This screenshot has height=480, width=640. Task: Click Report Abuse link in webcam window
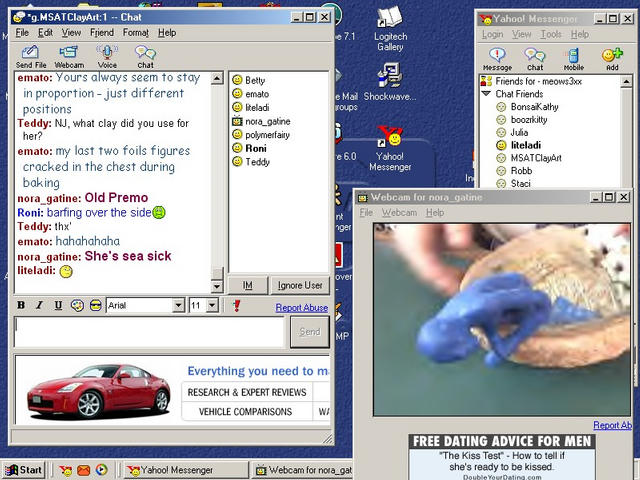(x=613, y=425)
